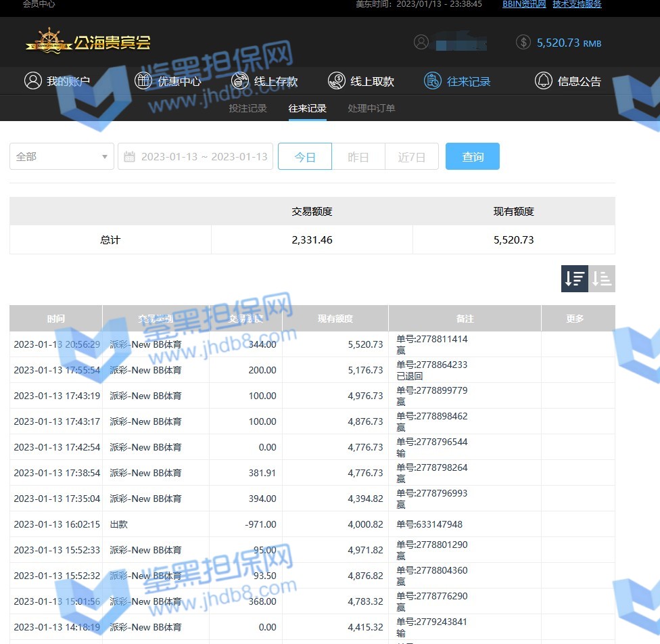Click the 优惠中心 gift icon

point(143,80)
